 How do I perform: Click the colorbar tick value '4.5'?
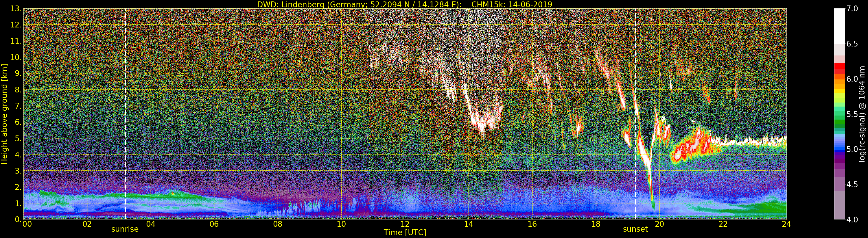(852, 185)
